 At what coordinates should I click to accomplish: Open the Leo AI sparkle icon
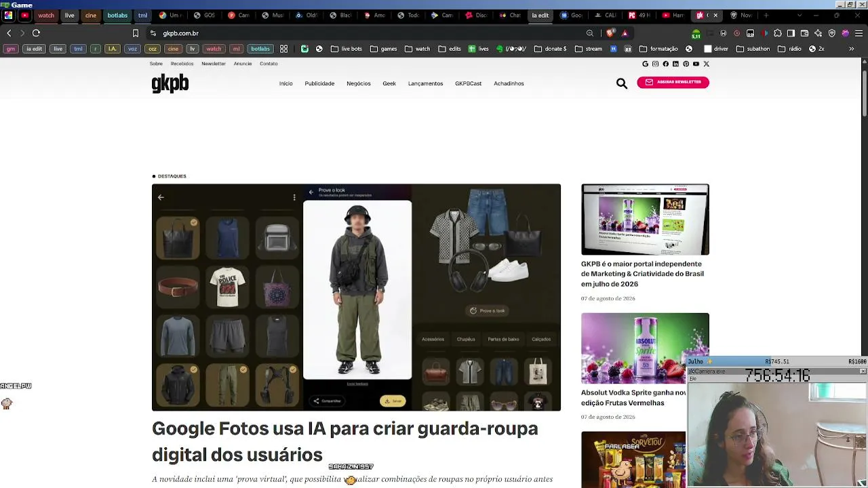pyautogui.click(x=818, y=33)
